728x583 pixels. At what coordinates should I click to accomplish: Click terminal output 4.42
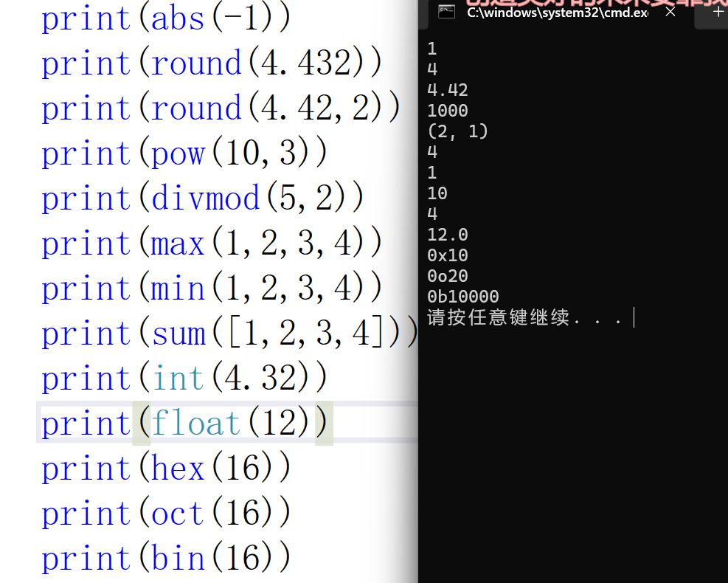click(x=448, y=90)
